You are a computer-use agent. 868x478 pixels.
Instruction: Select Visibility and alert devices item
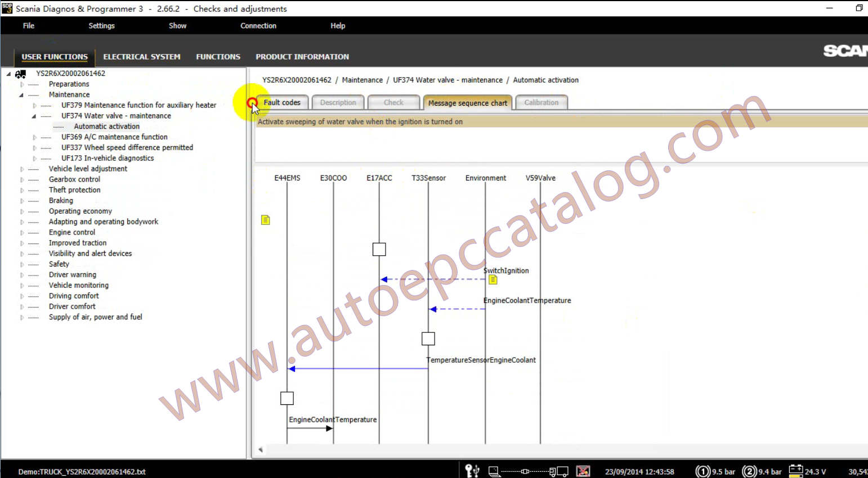[x=90, y=254]
